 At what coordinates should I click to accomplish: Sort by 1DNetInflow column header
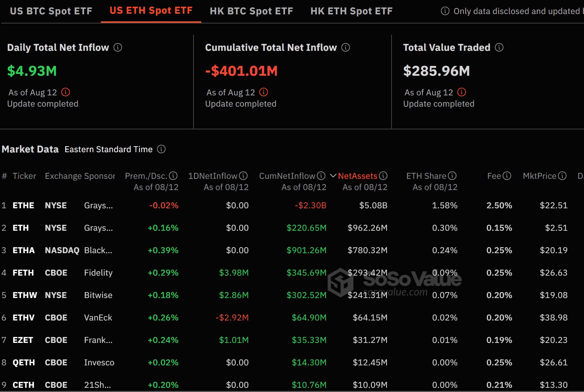click(x=213, y=176)
